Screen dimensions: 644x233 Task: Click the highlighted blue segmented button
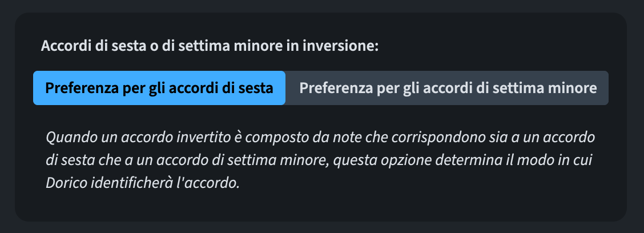click(x=159, y=89)
